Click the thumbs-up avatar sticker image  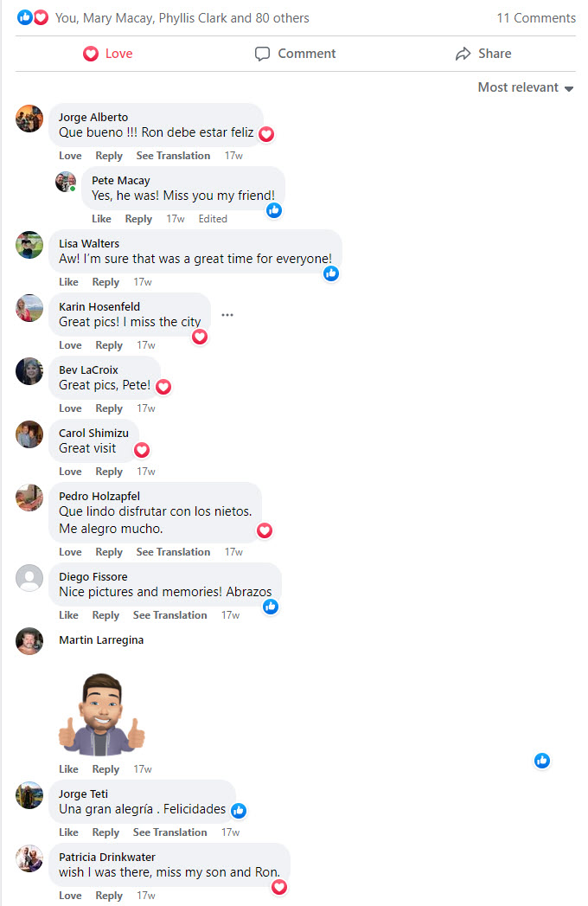102,715
